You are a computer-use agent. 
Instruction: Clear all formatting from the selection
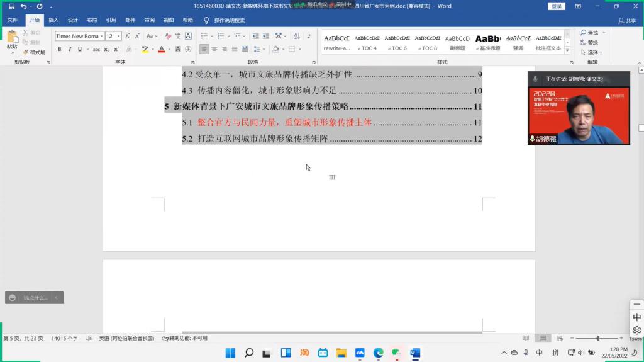pyautogui.click(x=168, y=37)
